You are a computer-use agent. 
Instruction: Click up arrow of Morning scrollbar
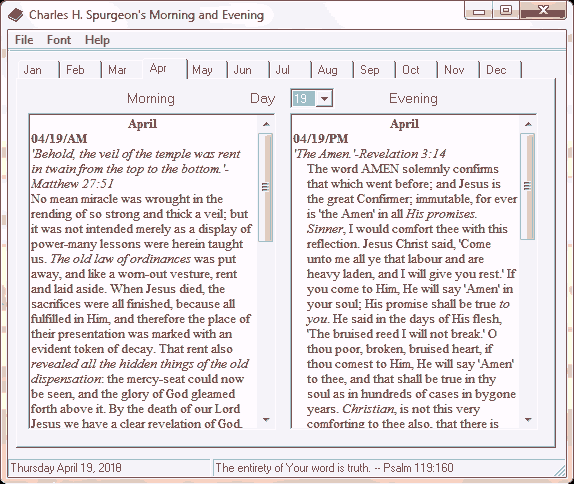(x=266, y=124)
